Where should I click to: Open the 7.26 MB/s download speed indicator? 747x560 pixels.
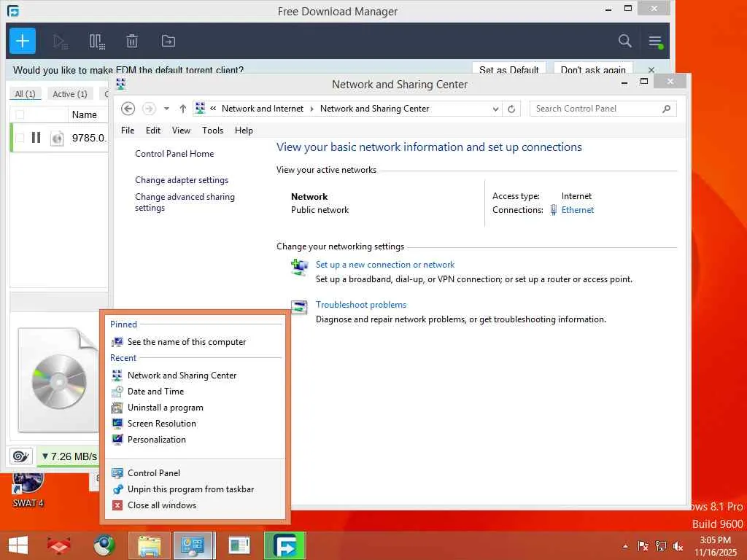point(69,456)
